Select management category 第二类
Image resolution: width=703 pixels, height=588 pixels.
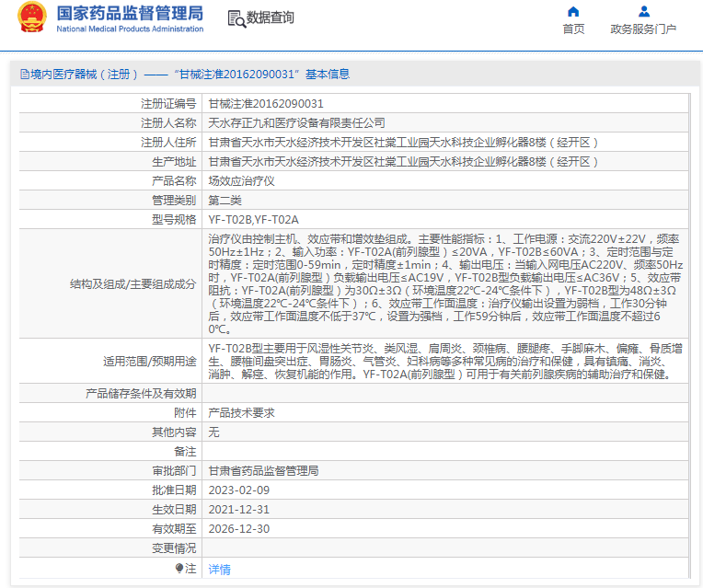pos(225,200)
